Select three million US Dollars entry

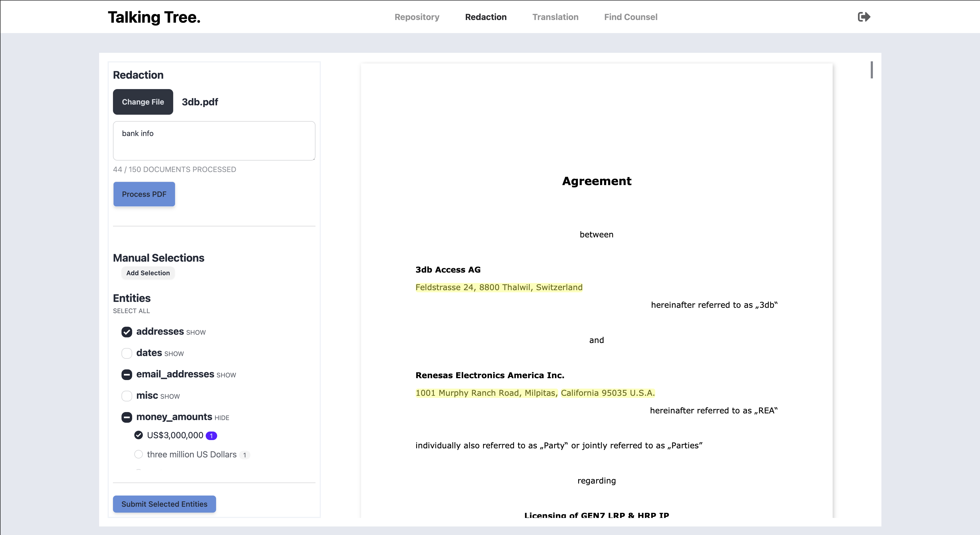(x=139, y=454)
